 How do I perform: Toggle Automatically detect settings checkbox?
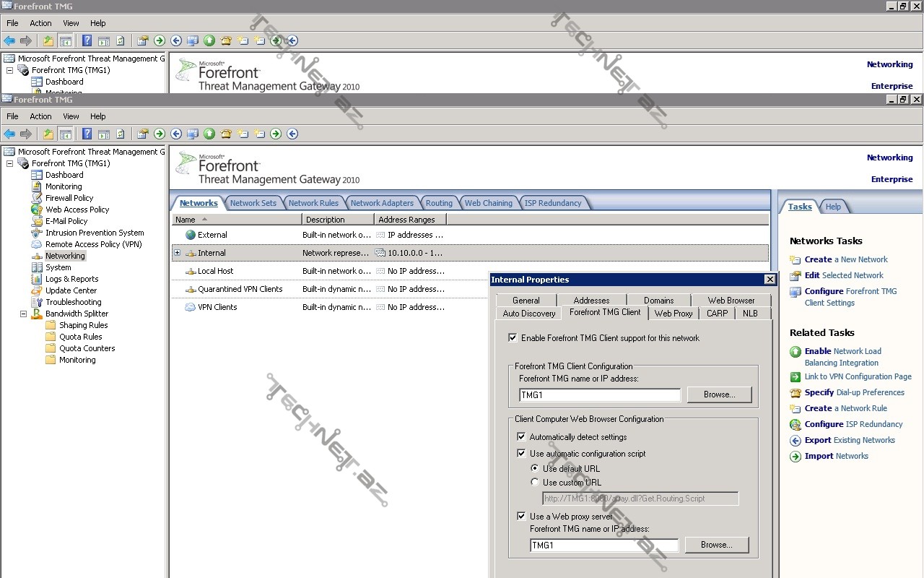[521, 437]
